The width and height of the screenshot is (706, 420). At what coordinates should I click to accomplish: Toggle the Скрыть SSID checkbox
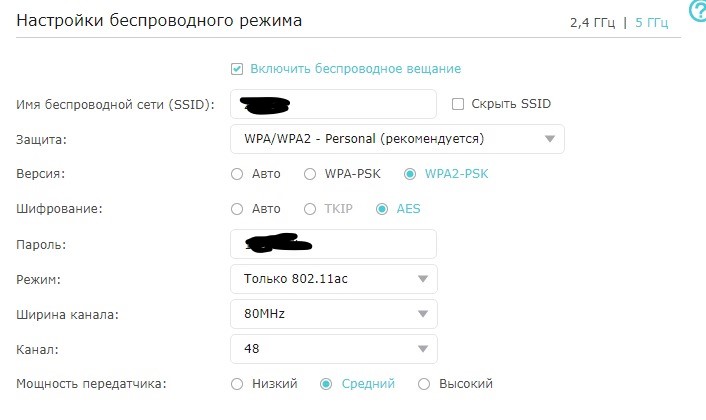(459, 104)
